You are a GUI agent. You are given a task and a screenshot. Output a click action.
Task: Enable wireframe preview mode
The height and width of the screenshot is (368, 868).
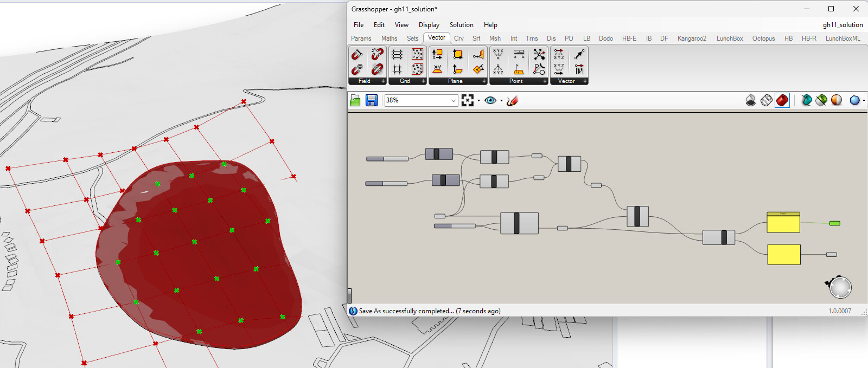[767, 100]
